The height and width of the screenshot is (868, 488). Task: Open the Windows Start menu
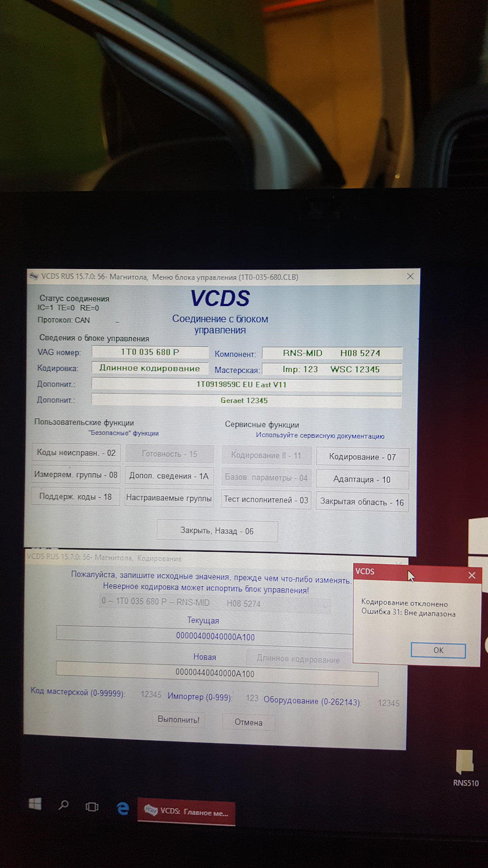(35, 804)
